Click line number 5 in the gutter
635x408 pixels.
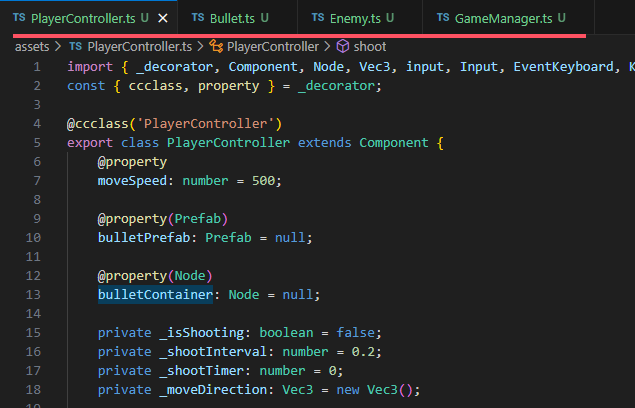point(37,143)
